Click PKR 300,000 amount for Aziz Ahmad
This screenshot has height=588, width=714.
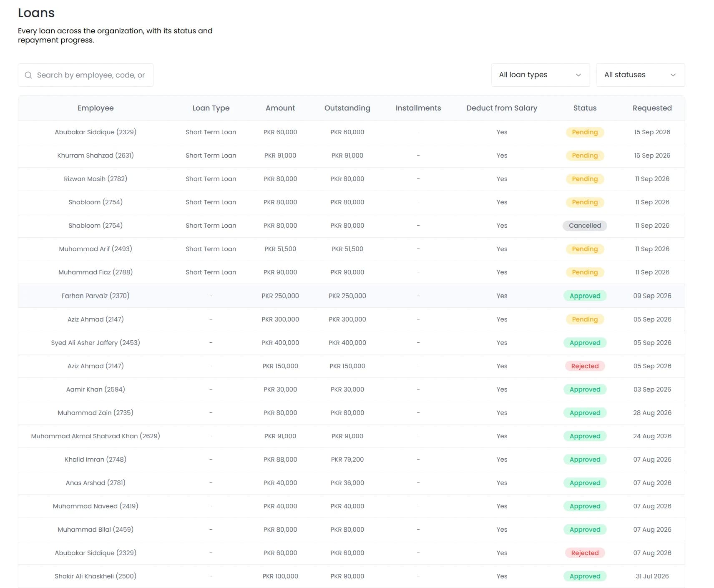click(280, 319)
